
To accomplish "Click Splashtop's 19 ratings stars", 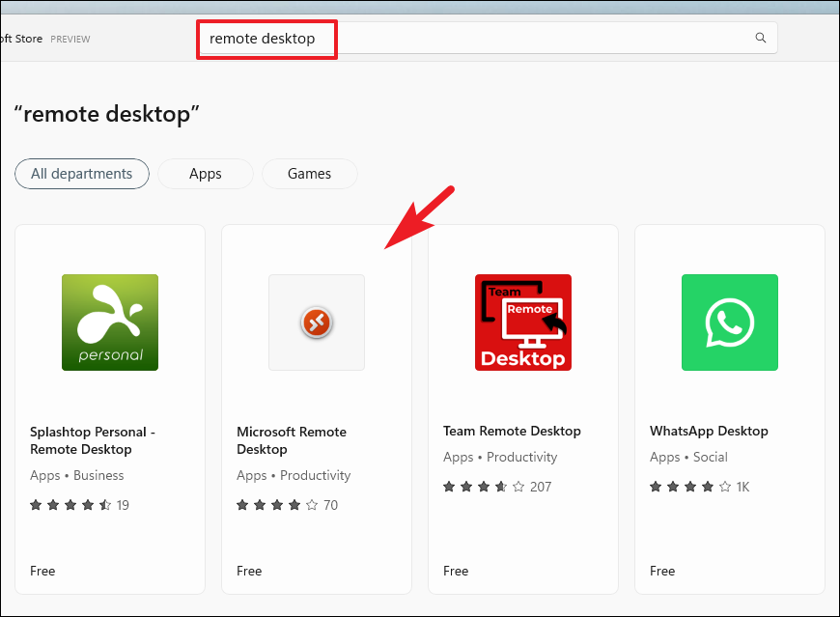I will click(x=70, y=505).
